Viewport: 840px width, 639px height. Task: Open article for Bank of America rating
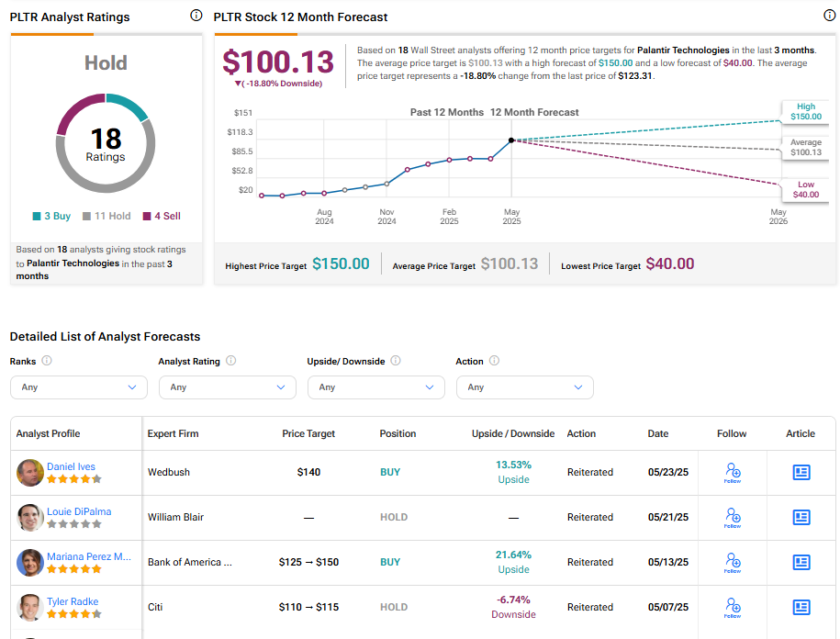[801, 562]
